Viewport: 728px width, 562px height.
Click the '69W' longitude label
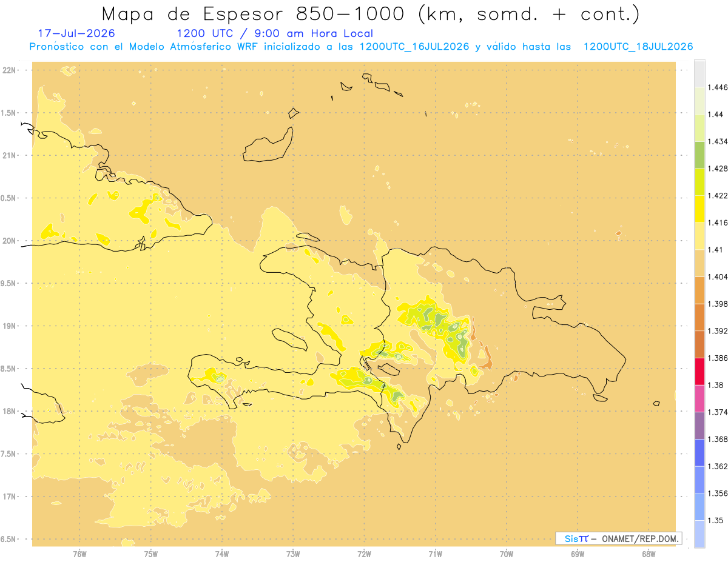click(x=578, y=554)
